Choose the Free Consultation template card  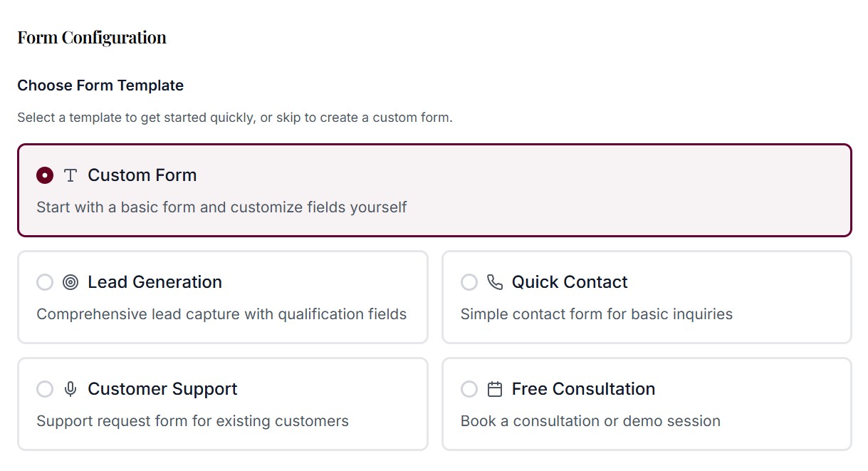(647, 403)
